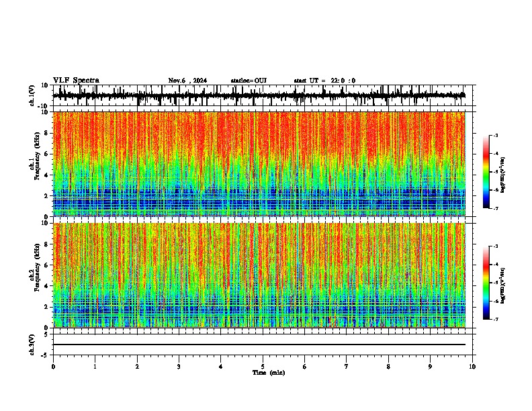Click the ch.1 "Frequency (kHz)" axis label
This screenshot has height=411, width=532.
point(38,156)
